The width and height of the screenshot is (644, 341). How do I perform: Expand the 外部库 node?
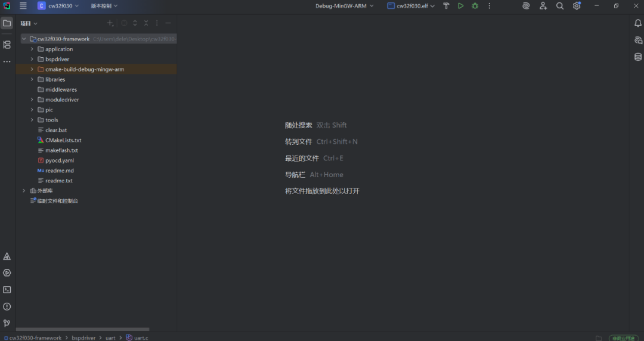tap(24, 191)
